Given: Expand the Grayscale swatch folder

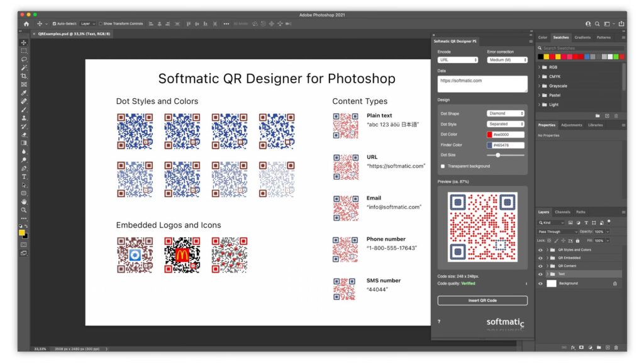Looking at the screenshot, I should pos(540,86).
